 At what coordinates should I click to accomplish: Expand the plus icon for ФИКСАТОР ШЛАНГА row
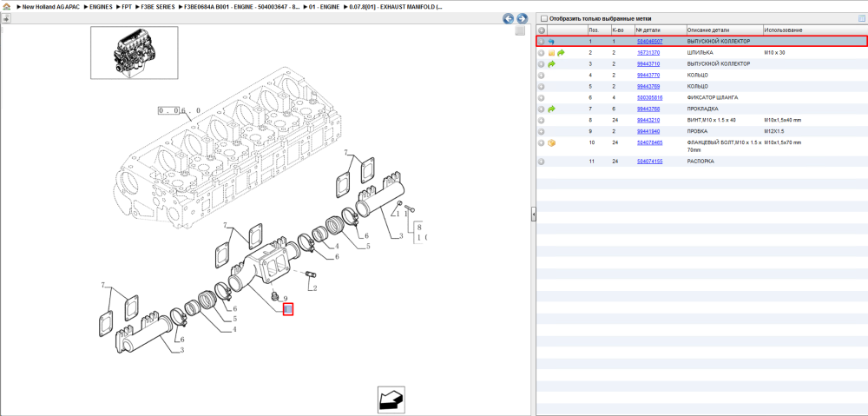tap(542, 98)
